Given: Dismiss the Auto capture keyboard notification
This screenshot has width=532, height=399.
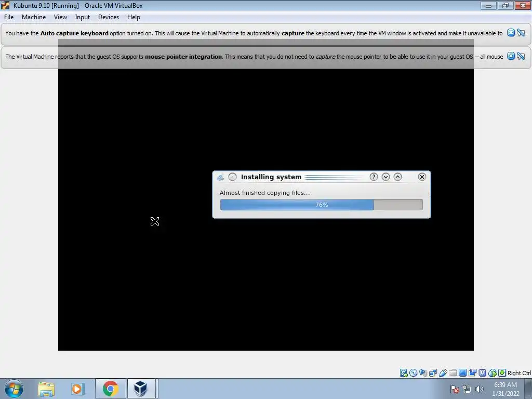Looking at the screenshot, I should tap(511, 33).
